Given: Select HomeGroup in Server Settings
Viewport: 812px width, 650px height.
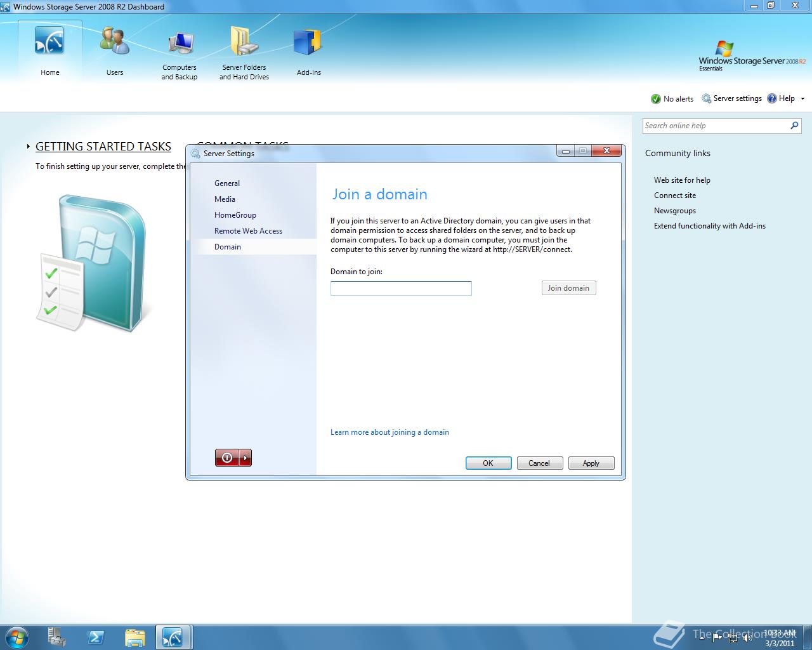Looking at the screenshot, I should (x=235, y=215).
